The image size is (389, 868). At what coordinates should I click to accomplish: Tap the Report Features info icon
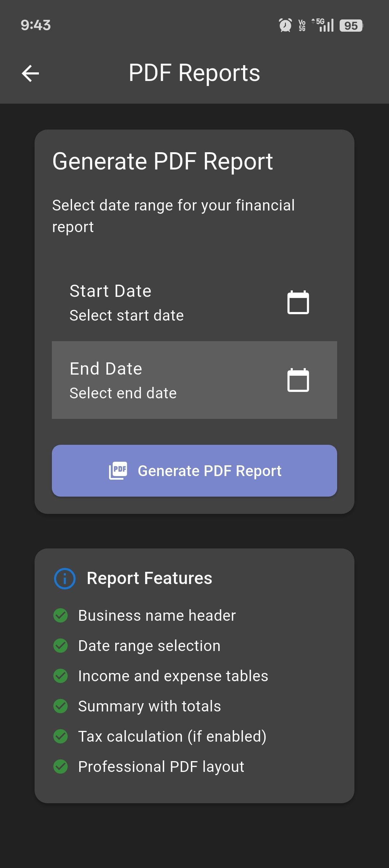[x=65, y=578]
